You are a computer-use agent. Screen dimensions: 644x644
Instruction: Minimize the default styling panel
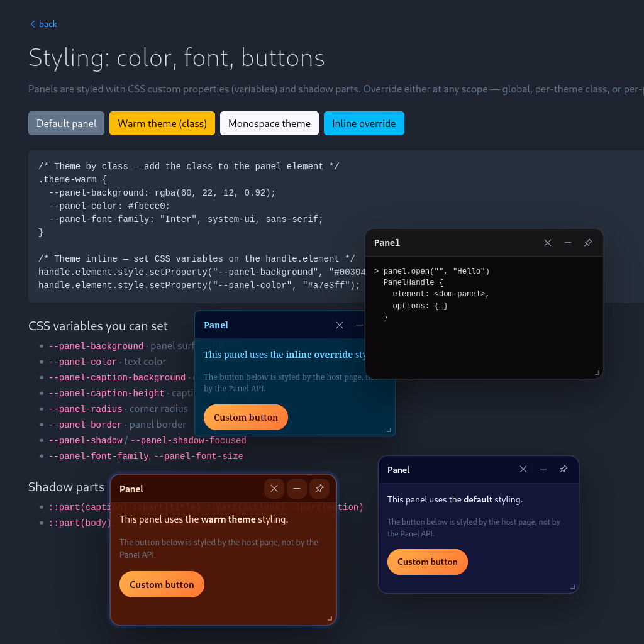click(543, 469)
